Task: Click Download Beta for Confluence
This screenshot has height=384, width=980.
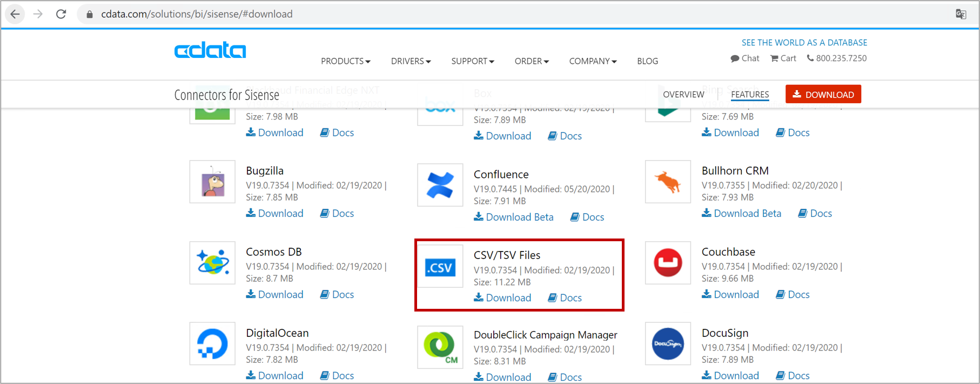Action: [x=514, y=217]
